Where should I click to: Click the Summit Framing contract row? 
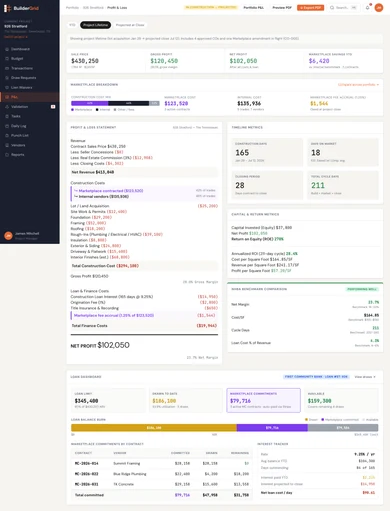[162, 463]
